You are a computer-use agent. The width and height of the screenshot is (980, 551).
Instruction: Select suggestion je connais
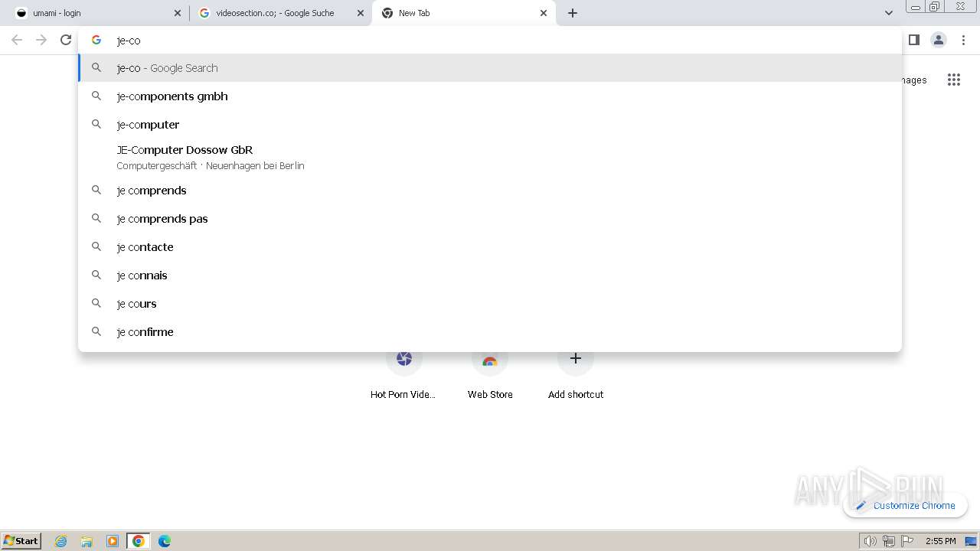pyautogui.click(x=490, y=275)
